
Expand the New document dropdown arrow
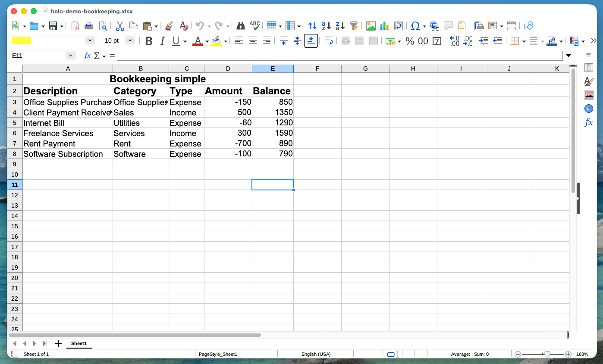[24, 27]
